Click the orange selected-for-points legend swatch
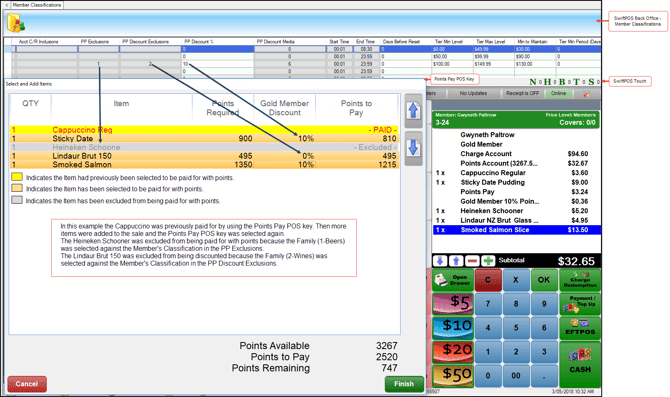This screenshot has width=670, height=397. pos(17,188)
